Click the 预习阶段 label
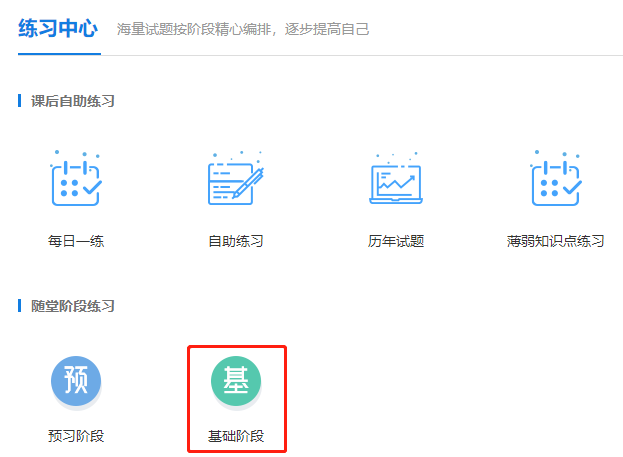623x457 pixels. coord(76,436)
